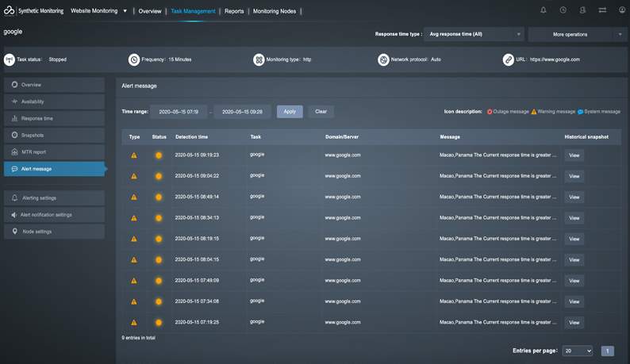Expand the More operations dropdown arrow
630x364 pixels.
(620, 34)
